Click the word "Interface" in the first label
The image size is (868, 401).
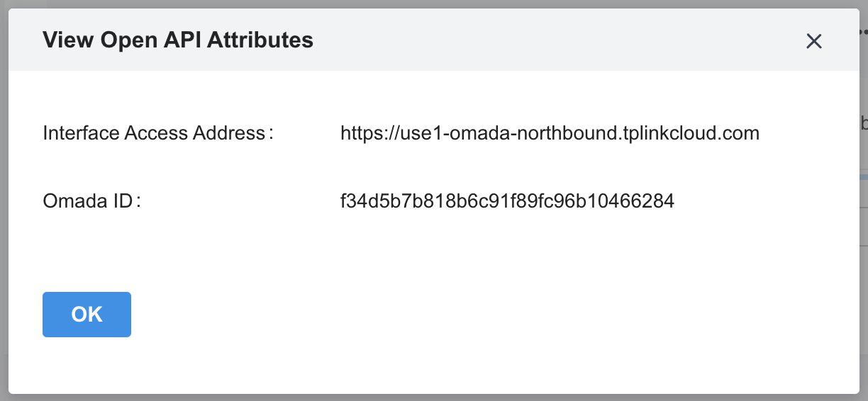click(x=81, y=132)
